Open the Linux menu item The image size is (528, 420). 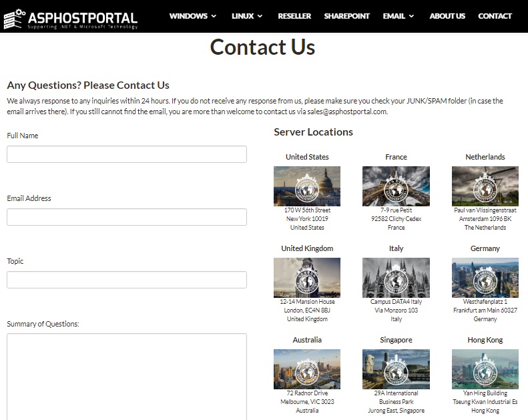tap(242, 16)
